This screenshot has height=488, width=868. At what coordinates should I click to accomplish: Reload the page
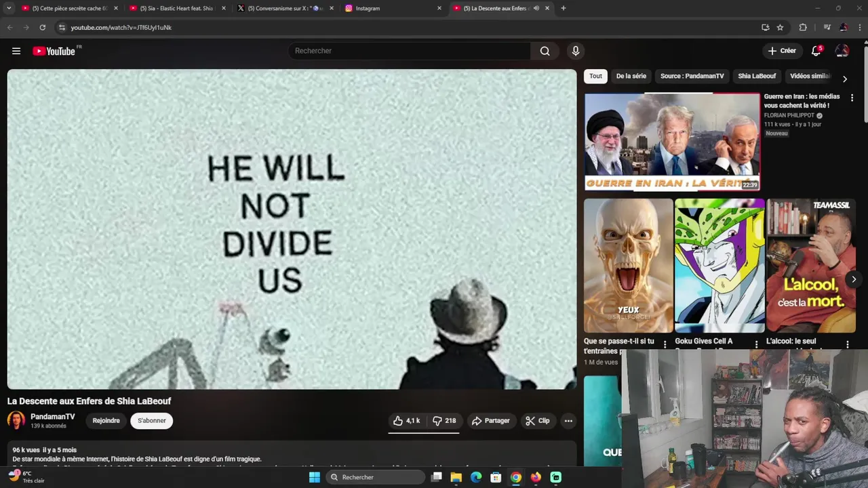[x=42, y=28]
